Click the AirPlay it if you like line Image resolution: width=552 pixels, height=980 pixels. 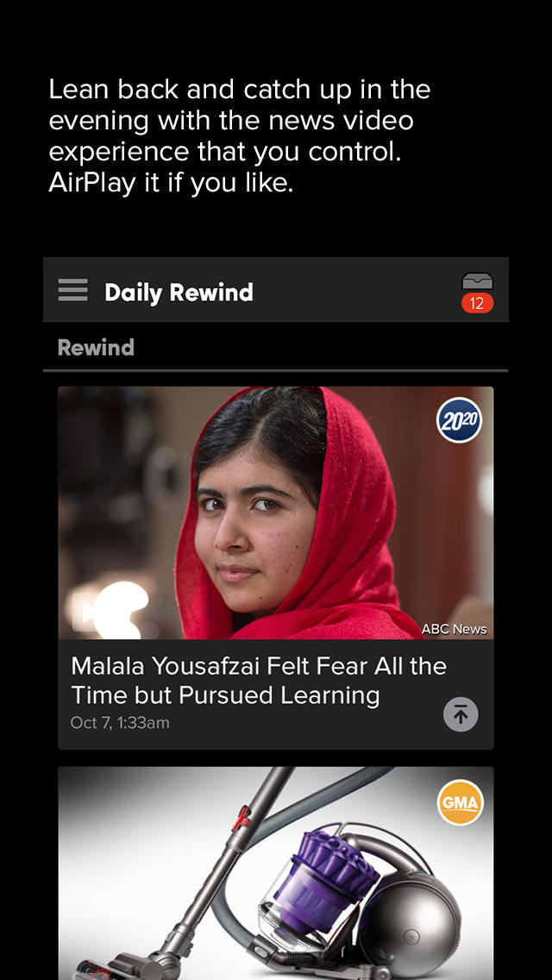click(x=171, y=183)
